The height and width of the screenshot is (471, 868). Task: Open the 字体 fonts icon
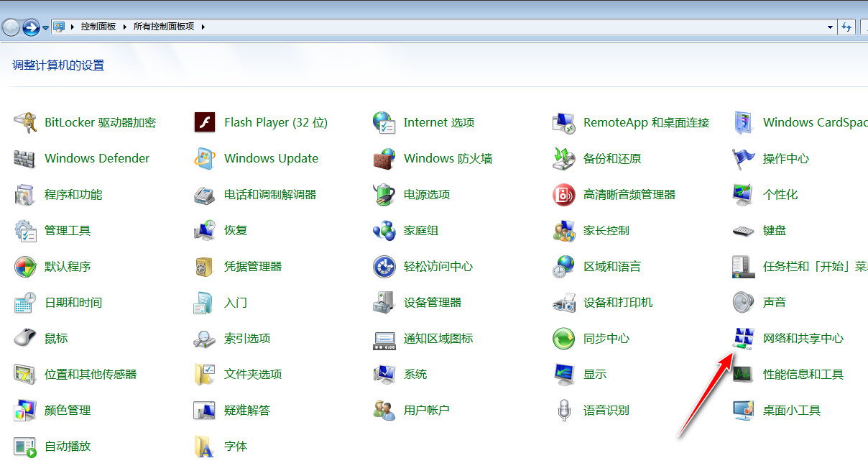pos(205,447)
